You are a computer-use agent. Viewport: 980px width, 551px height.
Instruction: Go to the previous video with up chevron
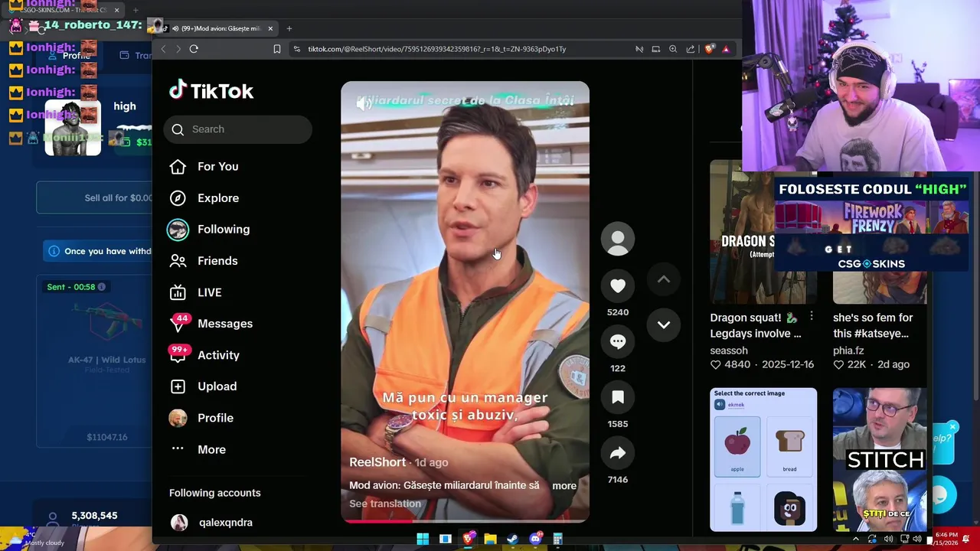click(x=664, y=279)
